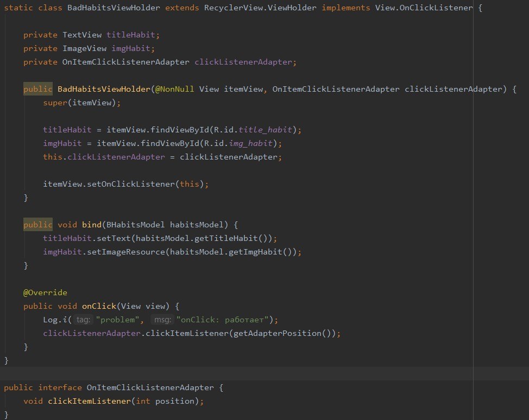
Task: Click the "problem" string literal
Action: [x=117, y=320]
